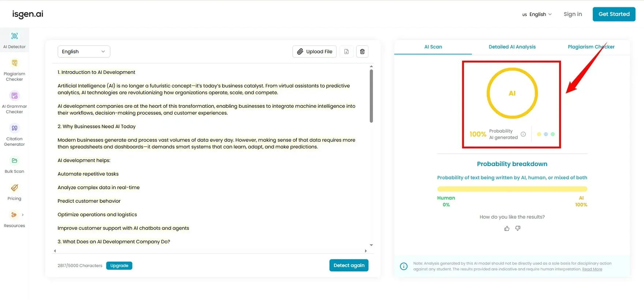
Task: Open the Bulk Scan folder icon
Action: pos(14,161)
